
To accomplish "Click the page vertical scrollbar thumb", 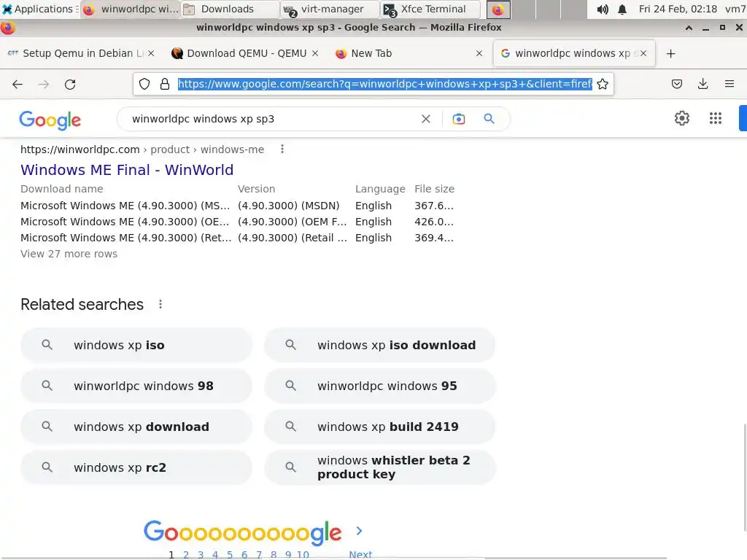I will tap(744, 478).
